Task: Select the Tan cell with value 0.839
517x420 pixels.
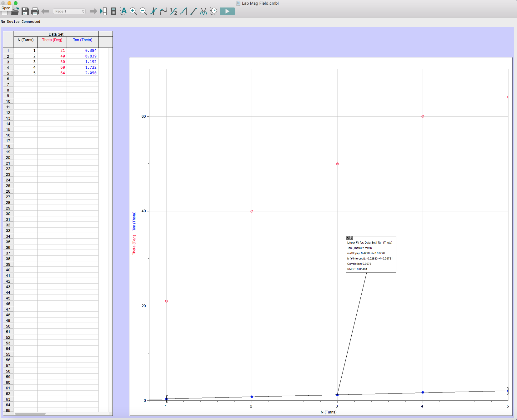Action: click(x=83, y=56)
